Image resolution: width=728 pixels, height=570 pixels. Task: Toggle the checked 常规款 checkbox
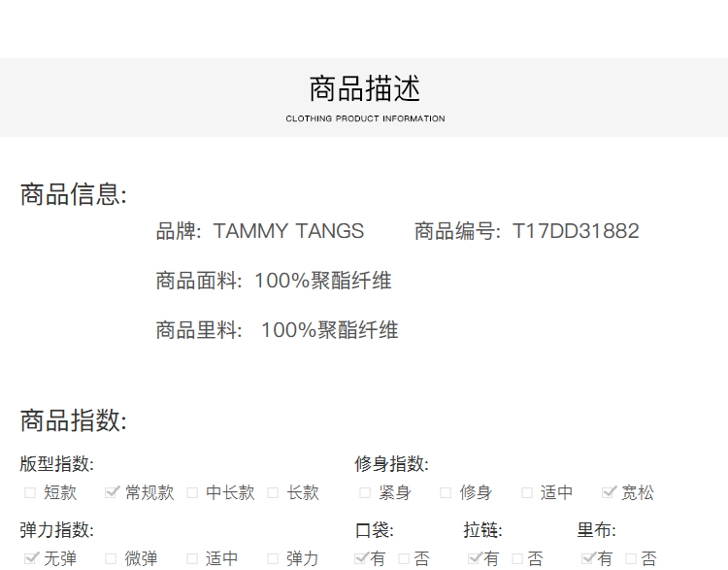tap(112, 492)
